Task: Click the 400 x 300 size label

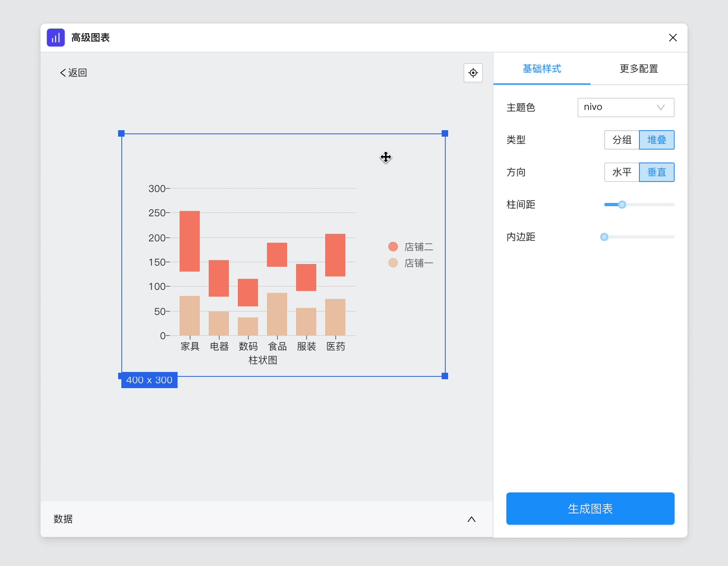Action: [x=149, y=380]
